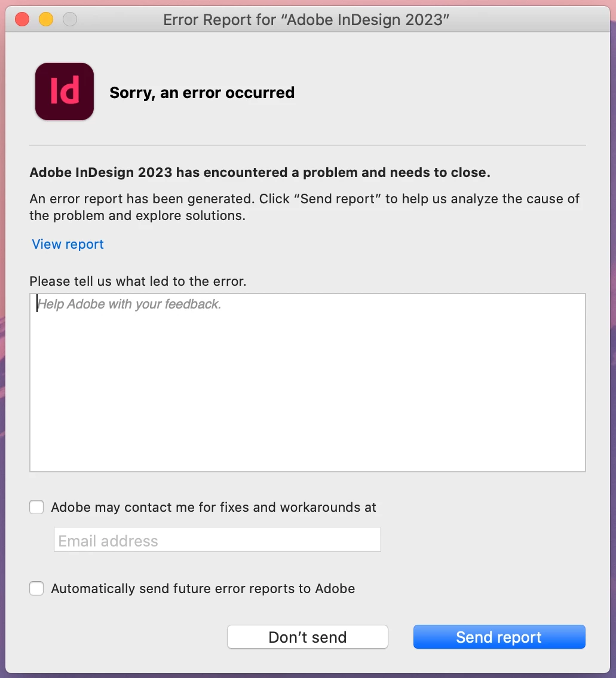Screen dimensions: 616x678
Task: Click the horizontal divider below the header
Action: 307,145
